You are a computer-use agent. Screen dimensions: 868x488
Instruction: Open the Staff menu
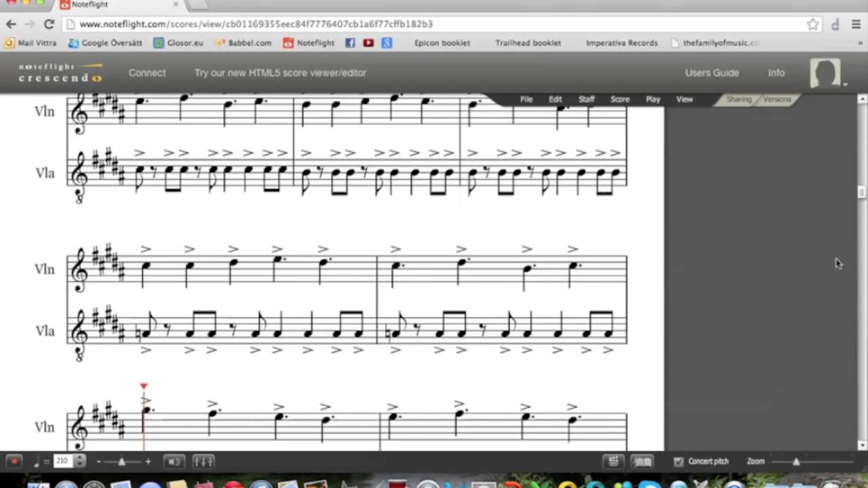click(587, 99)
